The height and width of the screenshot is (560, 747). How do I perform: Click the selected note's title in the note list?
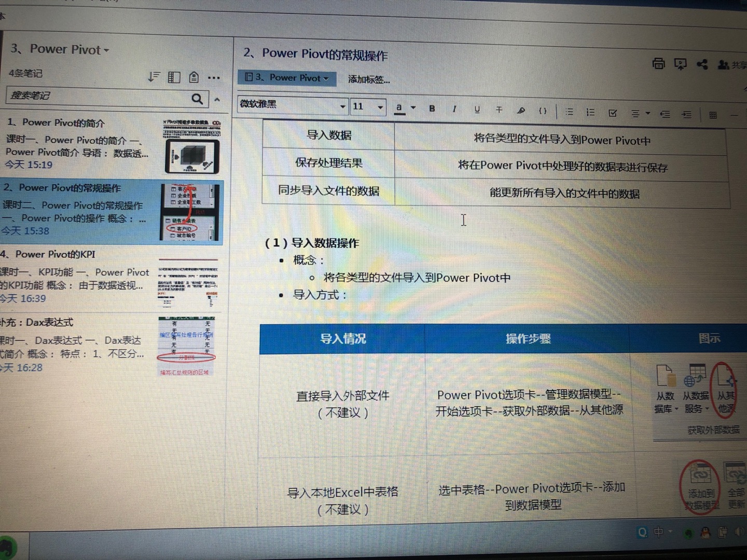[62, 188]
